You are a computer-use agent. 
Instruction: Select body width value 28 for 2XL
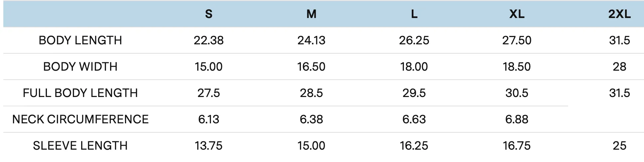pyautogui.click(x=619, y=67)
